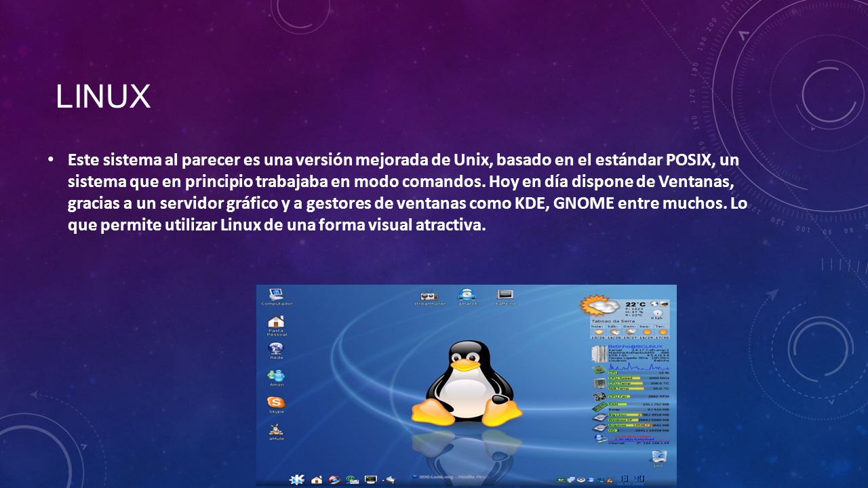Click the RAM usage bar in monitor
Screen dimensions: 868x488
click(x=639, y=405)
